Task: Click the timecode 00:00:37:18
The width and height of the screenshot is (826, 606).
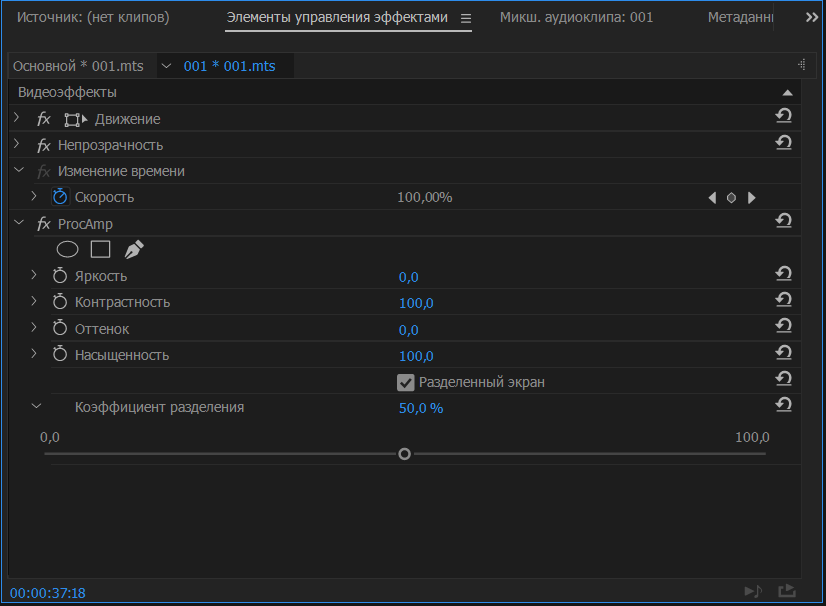Action: click(48, 593)
